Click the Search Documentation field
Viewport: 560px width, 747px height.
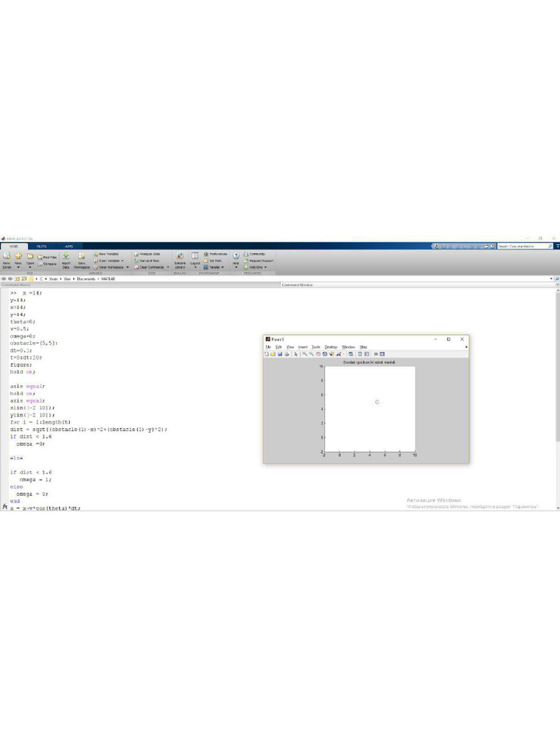522,247
